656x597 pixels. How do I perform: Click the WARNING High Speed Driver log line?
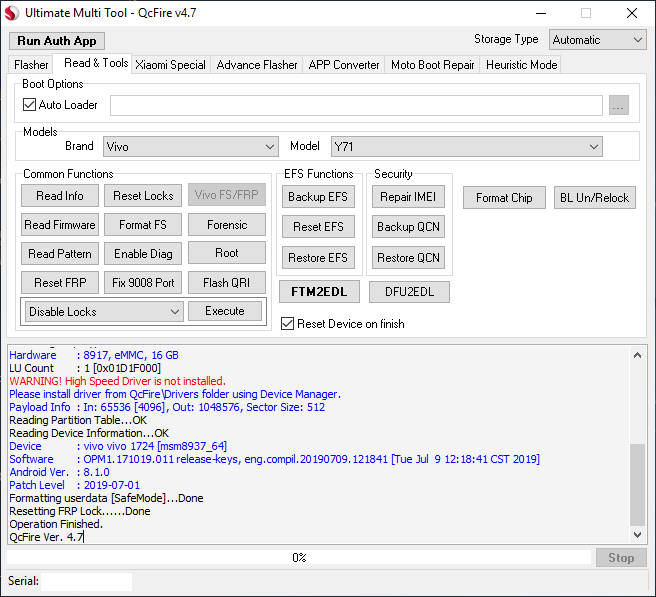pos(118,381)
